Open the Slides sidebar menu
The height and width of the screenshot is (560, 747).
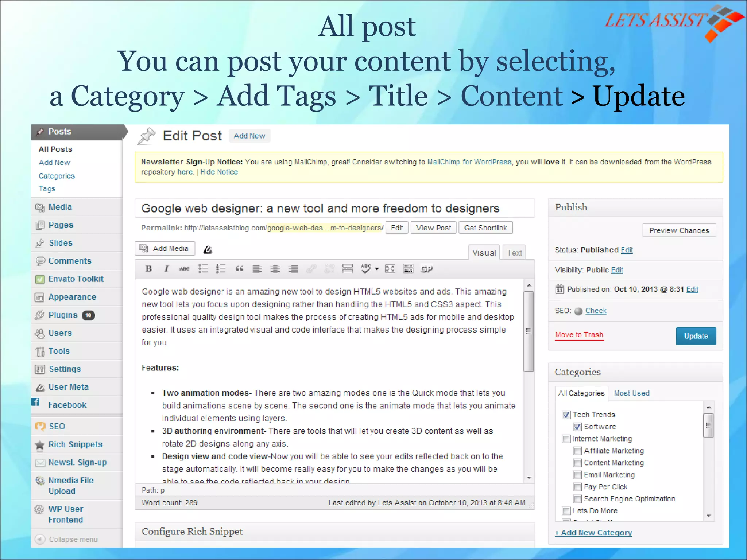[77, 243]
